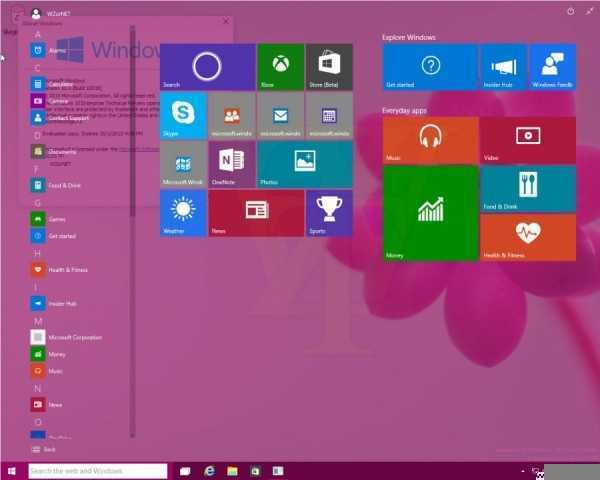
Task: Show hidden system tray icons arrow
Action: [523, 471]
